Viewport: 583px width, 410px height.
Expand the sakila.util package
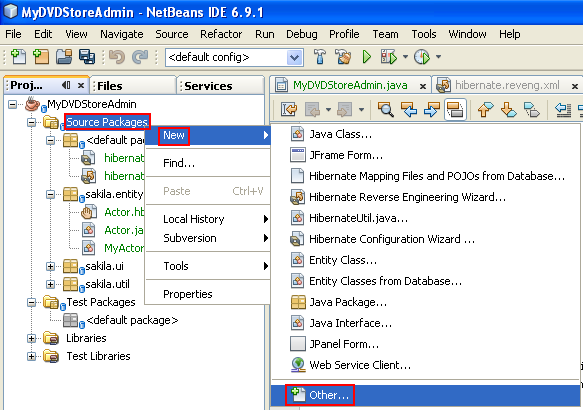click(x=51, y=284)
